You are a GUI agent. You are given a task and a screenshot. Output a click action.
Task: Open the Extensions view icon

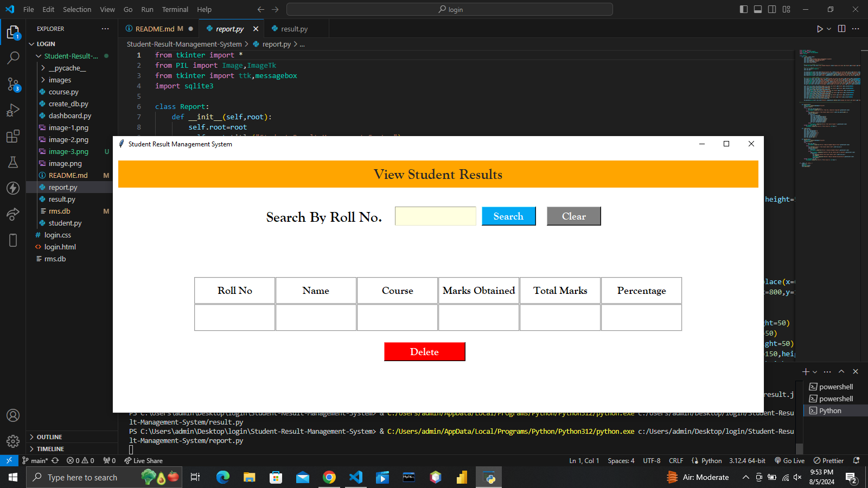pyautogui.click(x=13, y=136)
